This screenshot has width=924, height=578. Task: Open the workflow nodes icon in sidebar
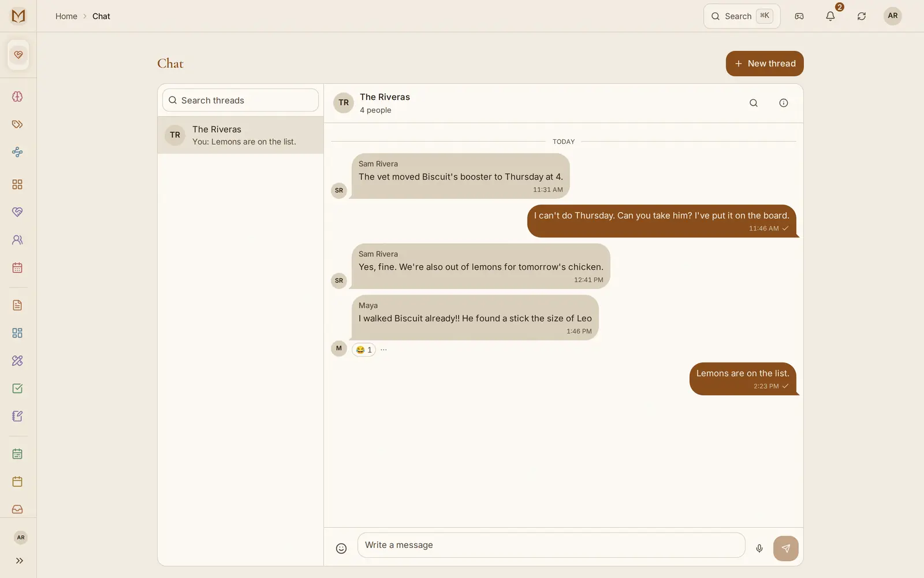[x=17, y=152]
